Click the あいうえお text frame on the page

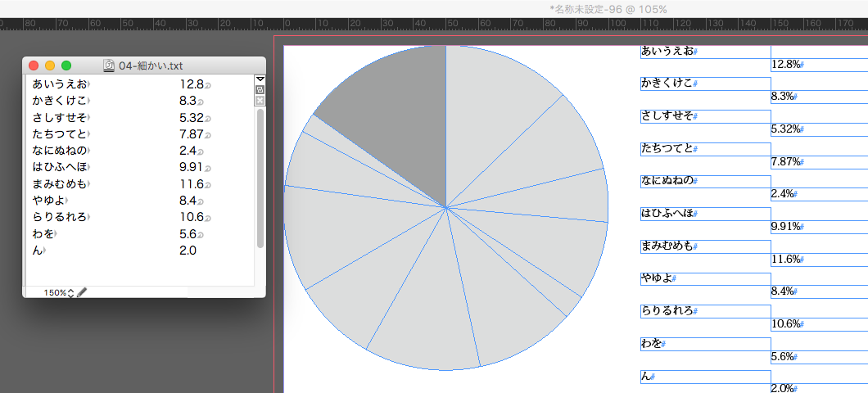click(704, 51)
